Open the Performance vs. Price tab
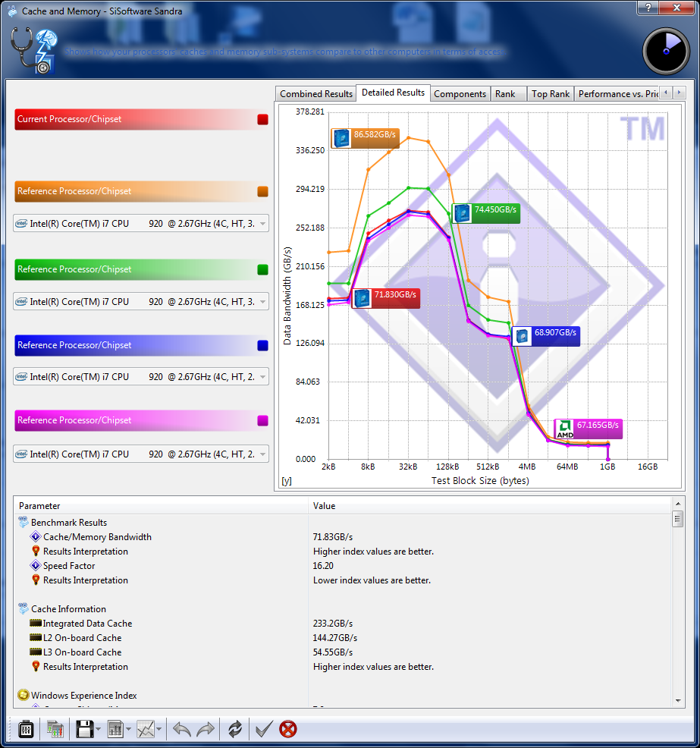 [617, 94]
